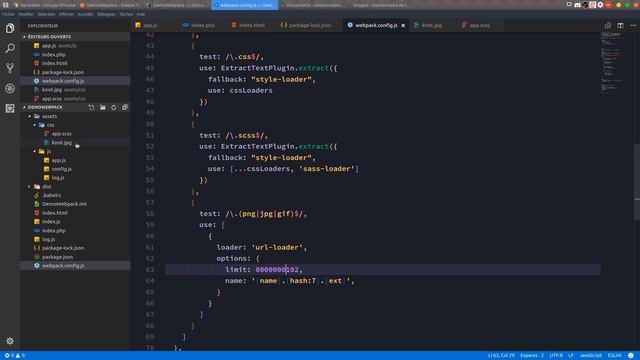Open package.json in the file tree

[76, 257]
